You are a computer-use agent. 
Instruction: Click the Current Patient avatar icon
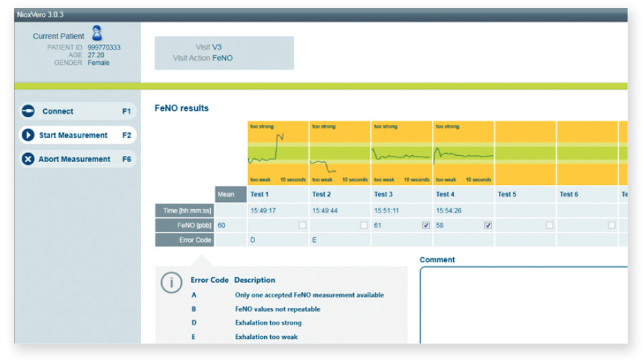point(97,33)
